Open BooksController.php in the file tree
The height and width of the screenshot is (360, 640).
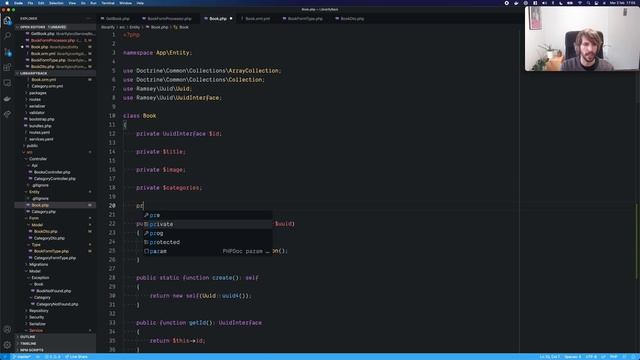52,172
